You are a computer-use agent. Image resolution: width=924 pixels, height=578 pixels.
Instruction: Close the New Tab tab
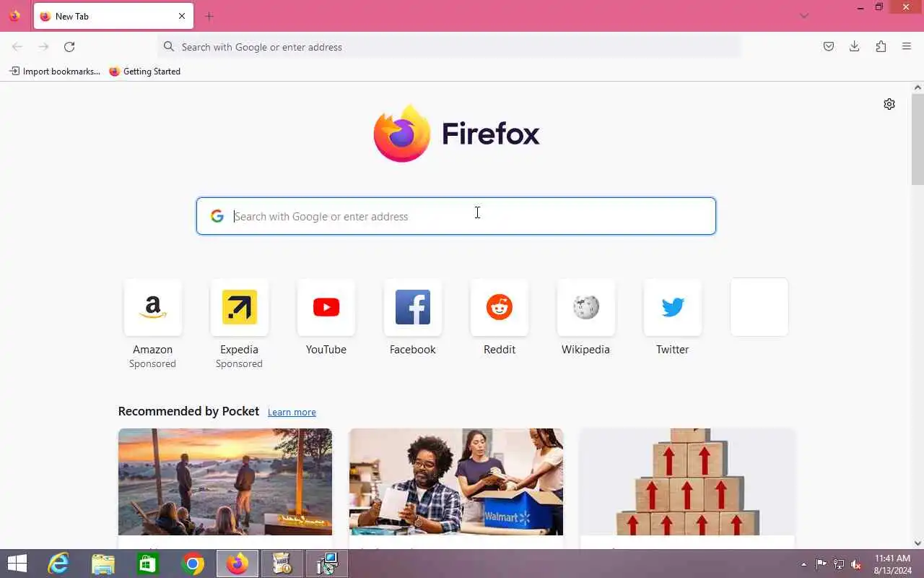pos(182,16)
